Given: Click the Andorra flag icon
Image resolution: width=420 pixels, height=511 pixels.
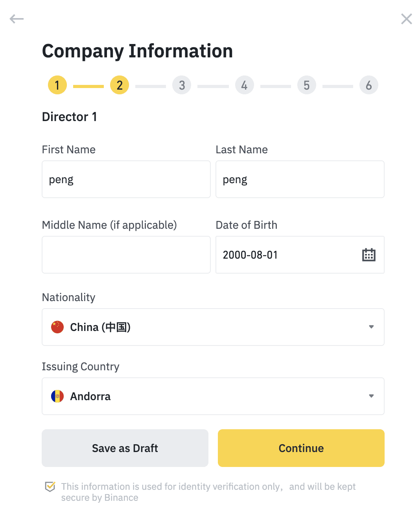Looking at the screenshot, I should pyautogui.click(x=57, y=396).
